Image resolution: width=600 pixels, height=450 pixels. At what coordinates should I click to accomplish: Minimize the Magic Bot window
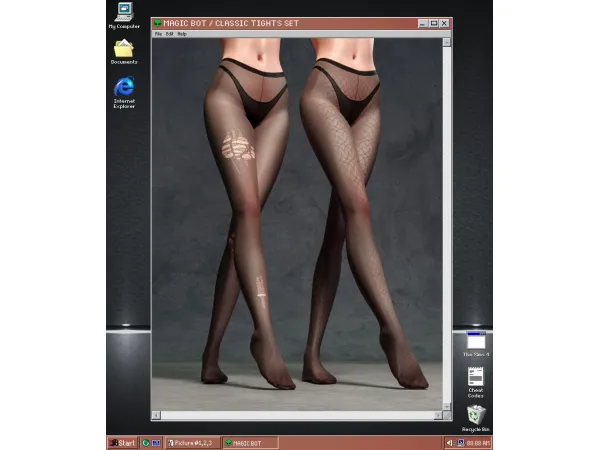[x=423, y=23]
